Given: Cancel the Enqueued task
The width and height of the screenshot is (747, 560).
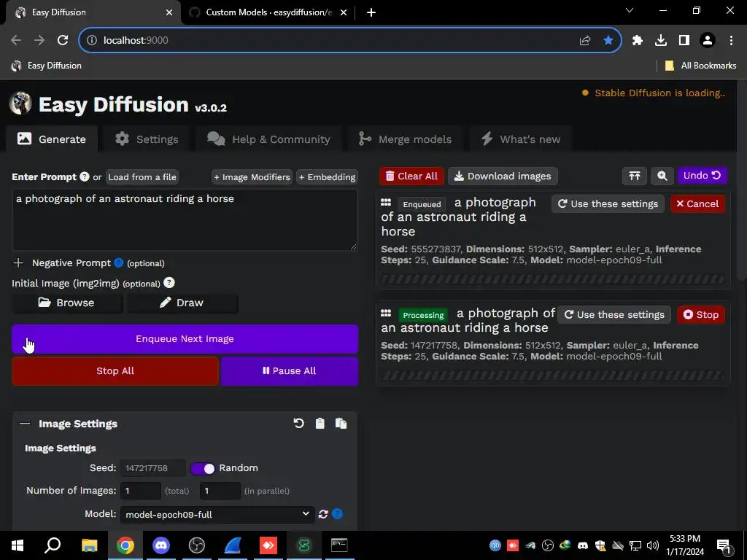Looking at the screenshot, I should 697,204.
